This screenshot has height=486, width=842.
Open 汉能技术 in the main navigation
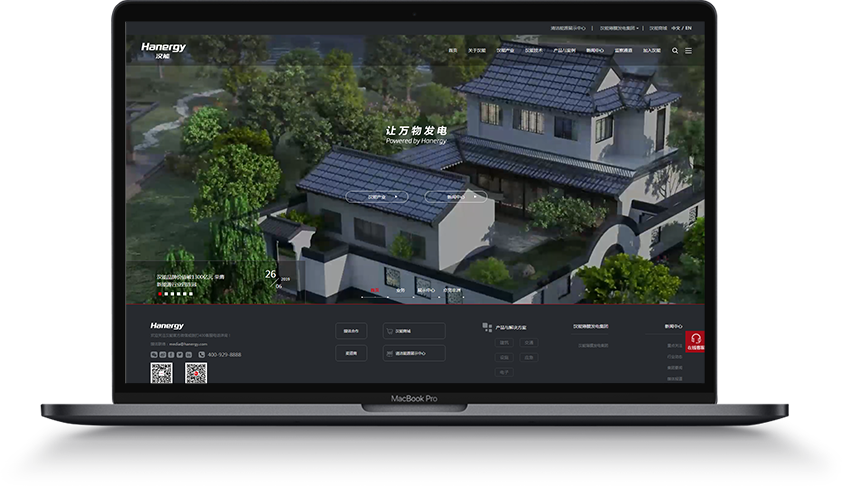pyautogui.click(x=533, y=50)
